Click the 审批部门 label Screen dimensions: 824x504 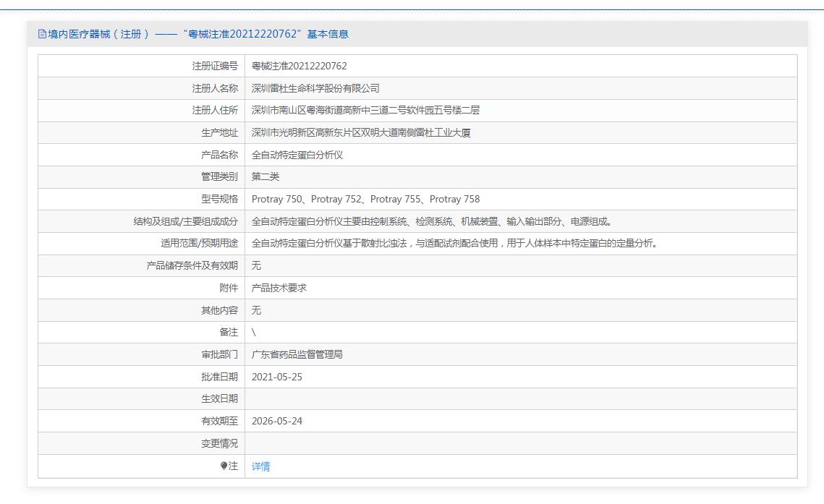(x=219, y=354)
